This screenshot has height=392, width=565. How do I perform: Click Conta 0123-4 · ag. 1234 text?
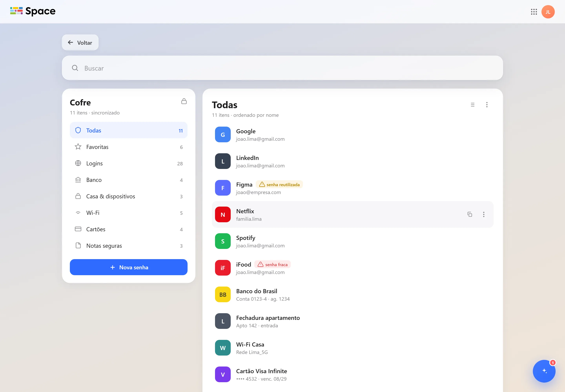pyautogui.click(x=263, y=299)
